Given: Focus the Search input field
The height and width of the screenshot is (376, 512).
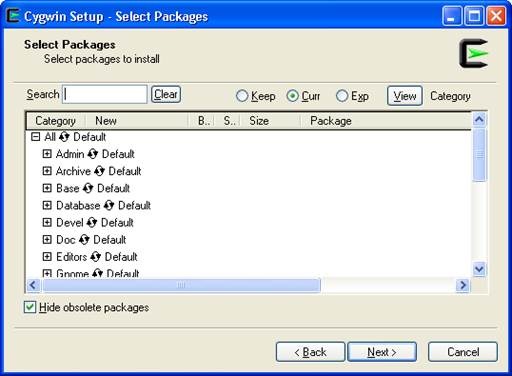Looking at the screenshot, I should (x=105, y=94).
